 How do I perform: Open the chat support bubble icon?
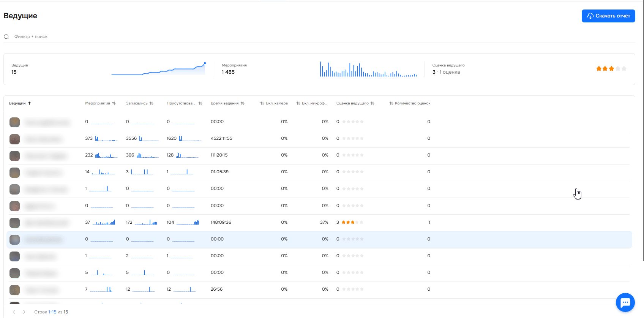pos(625,302)
